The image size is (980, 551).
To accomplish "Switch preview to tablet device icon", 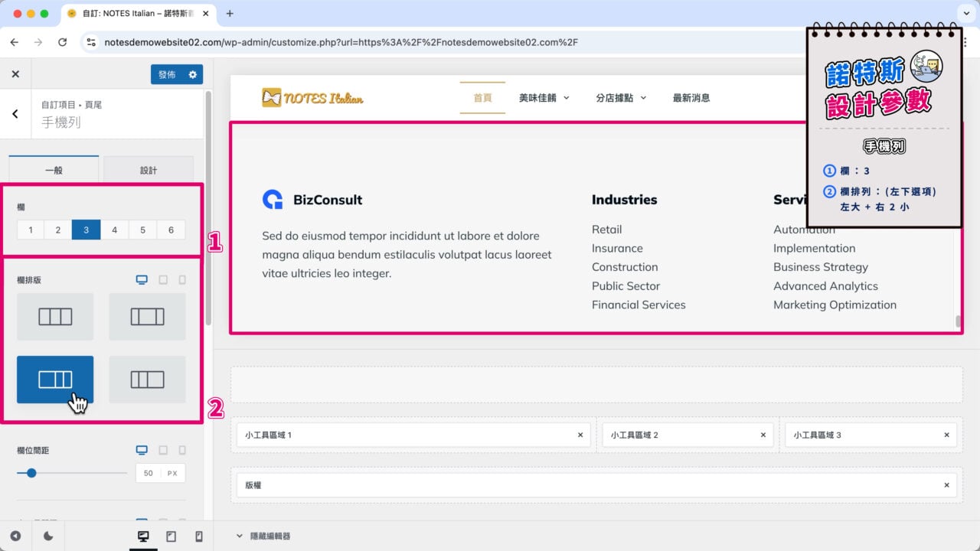I will coord(171,536).
